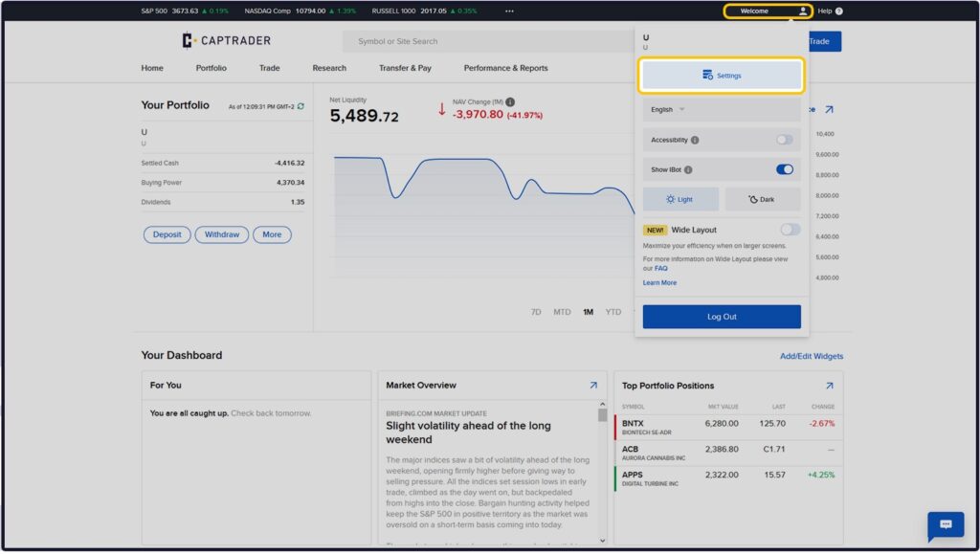Image resolution: width=980 pixels, height=554 pixels.
Task: Open the Wide Layout FAQ link
Action: tap(660, 269)
